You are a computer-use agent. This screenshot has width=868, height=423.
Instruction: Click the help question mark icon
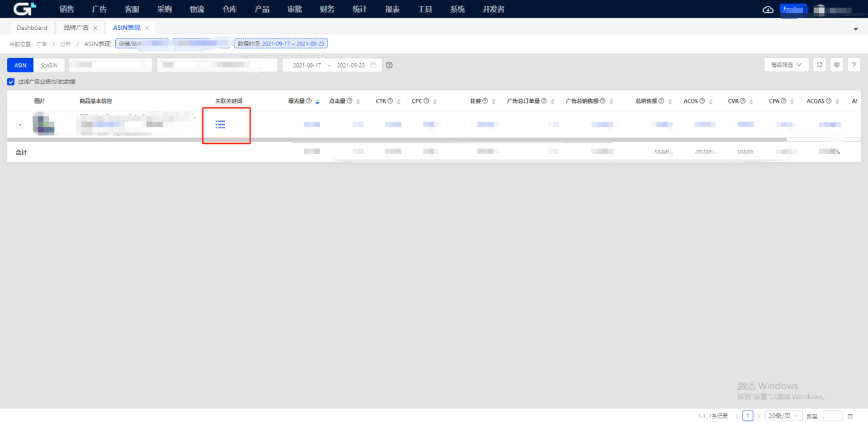(x=854, y=64)
